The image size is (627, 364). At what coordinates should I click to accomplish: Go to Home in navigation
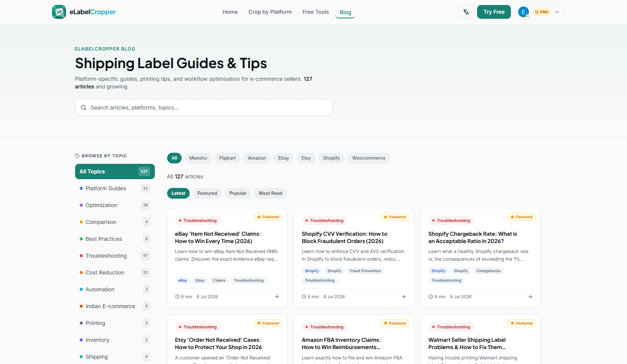point(230,12)
